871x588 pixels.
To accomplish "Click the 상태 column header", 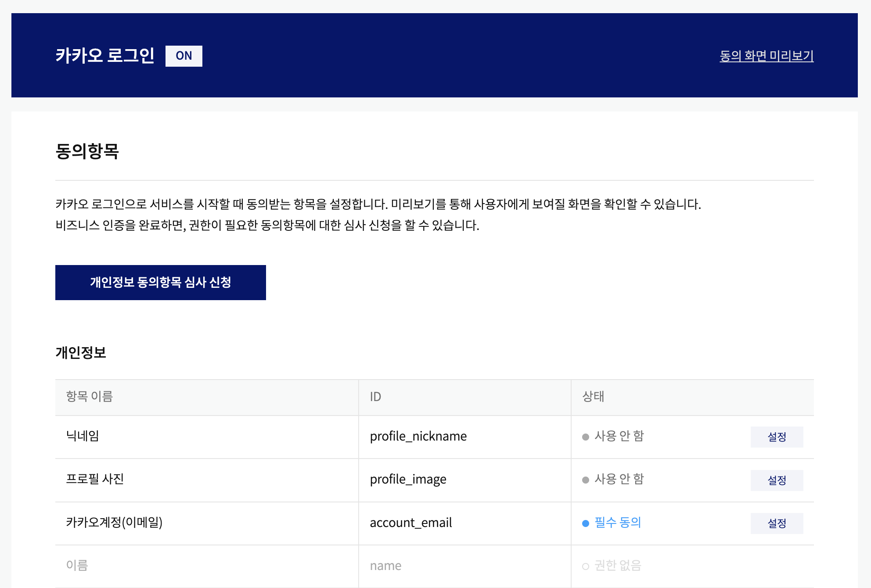I will (x=593, y=396).
